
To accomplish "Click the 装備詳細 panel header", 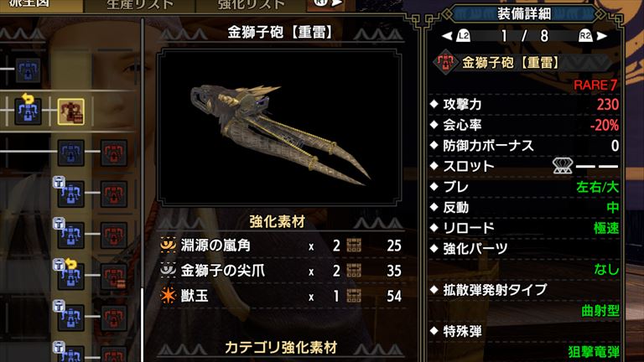I will [524, 14].
